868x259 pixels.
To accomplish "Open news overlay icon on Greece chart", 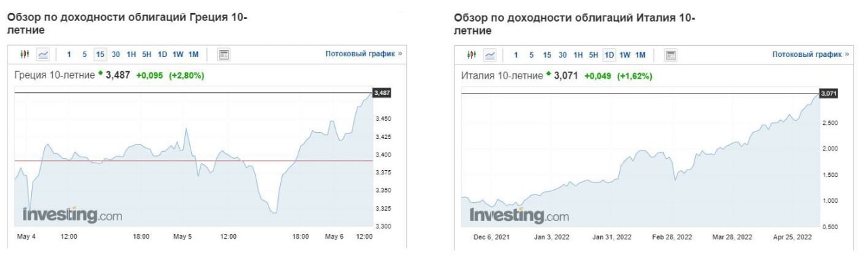I will (224, 54).
